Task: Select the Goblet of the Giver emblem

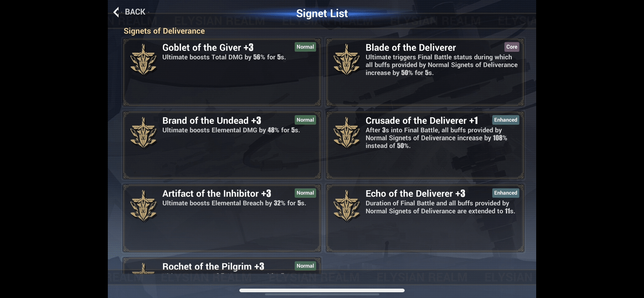Action: [x=143, y=59]
